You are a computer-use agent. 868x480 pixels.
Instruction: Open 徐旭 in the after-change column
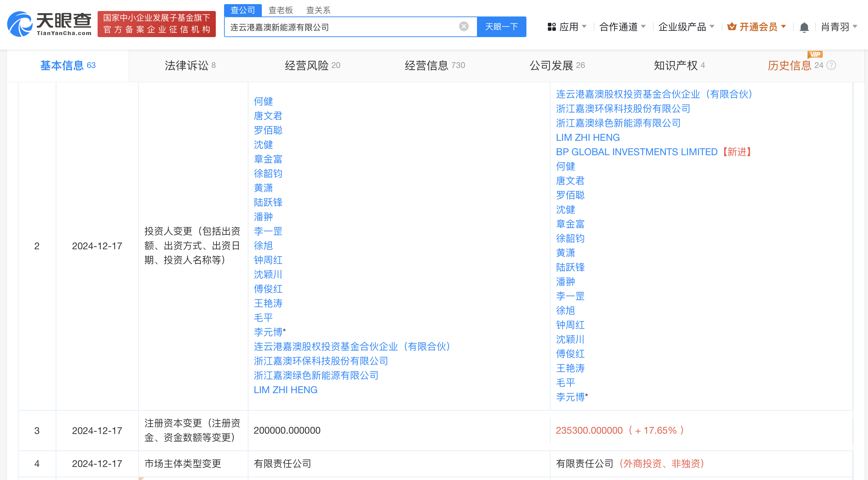click(x=566, y=310)
